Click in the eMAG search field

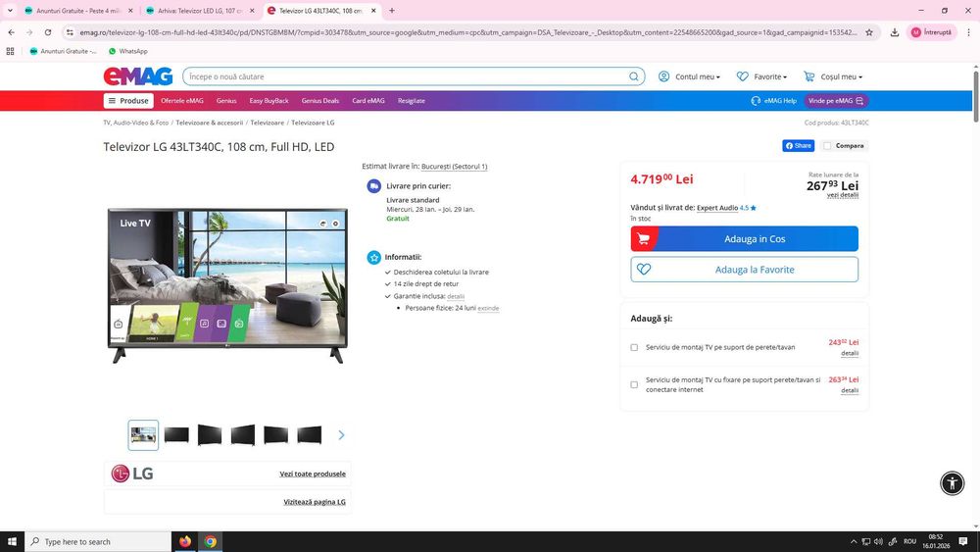coord(407,76)
